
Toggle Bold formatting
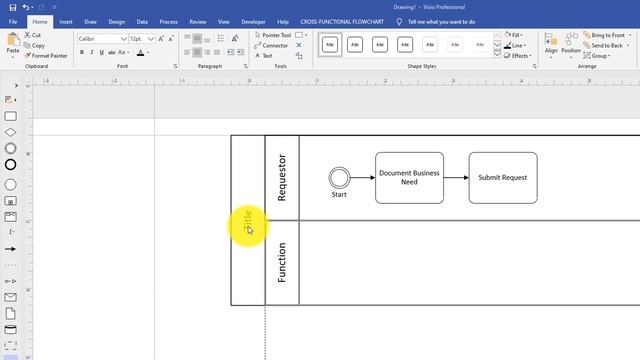(82, 52)
